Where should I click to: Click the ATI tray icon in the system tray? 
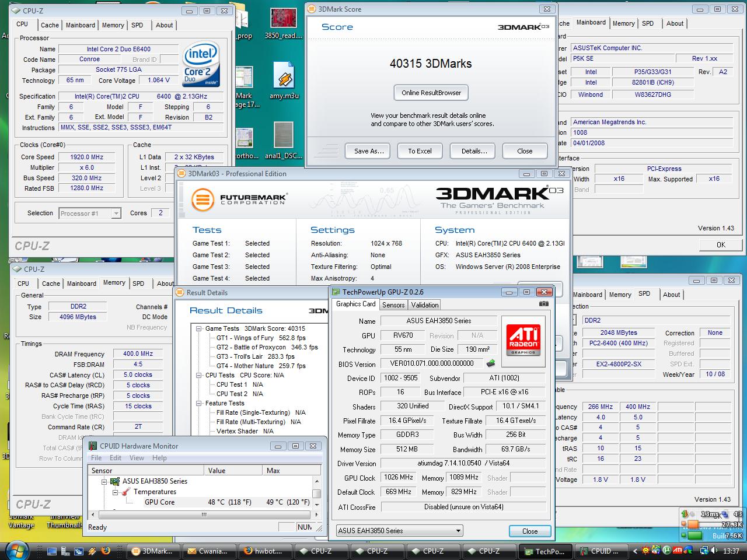(x=678, y=550)
